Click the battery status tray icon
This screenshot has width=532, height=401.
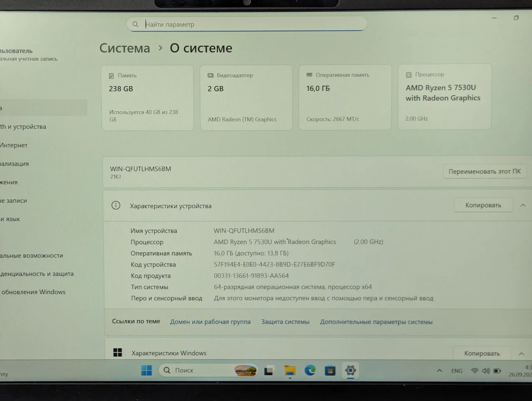point(497,371)
